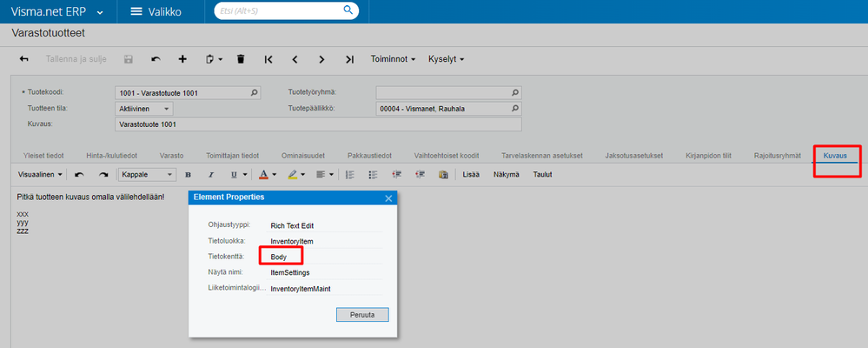This screenshot has height=348, width=868.
Task: Open the lookup for Tuotekoodi field
Action: pos(254,93)
